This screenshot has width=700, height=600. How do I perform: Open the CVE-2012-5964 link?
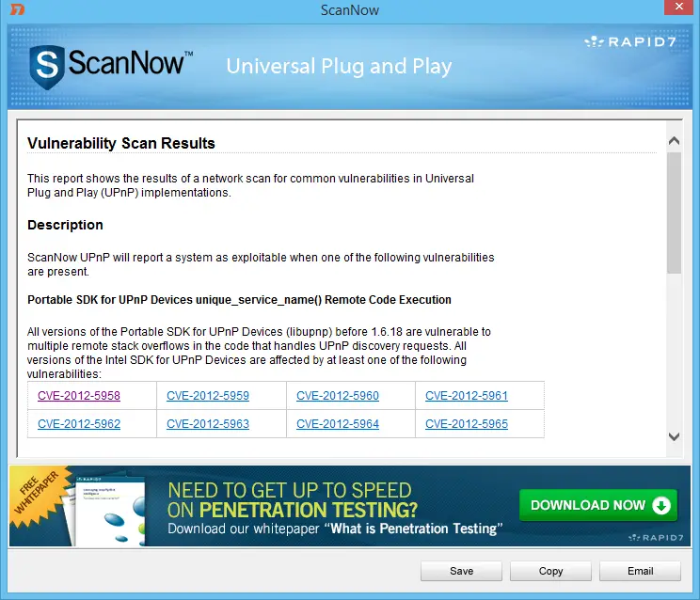(338, 424)
